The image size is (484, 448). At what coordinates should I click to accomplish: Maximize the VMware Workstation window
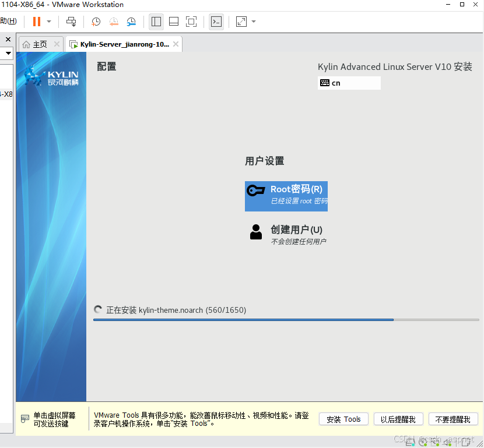point(462,5)
